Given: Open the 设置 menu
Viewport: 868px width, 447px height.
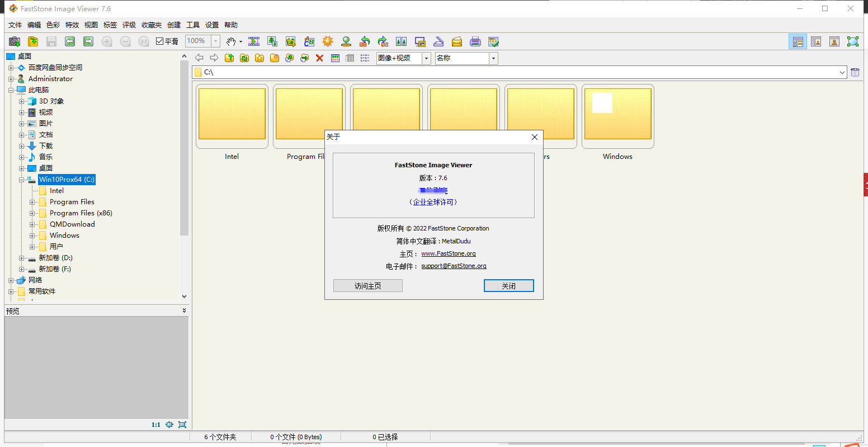Looking at the screenshot, I should [x=212, y=25].
